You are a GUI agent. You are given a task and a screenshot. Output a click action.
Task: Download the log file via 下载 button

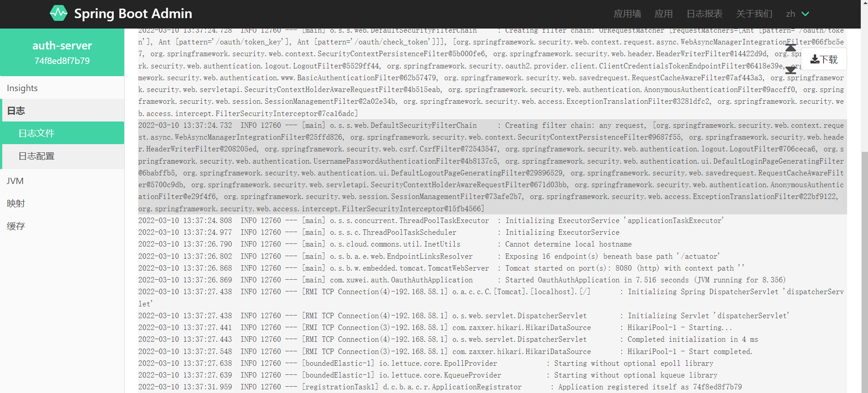click(x=824, y=59)
